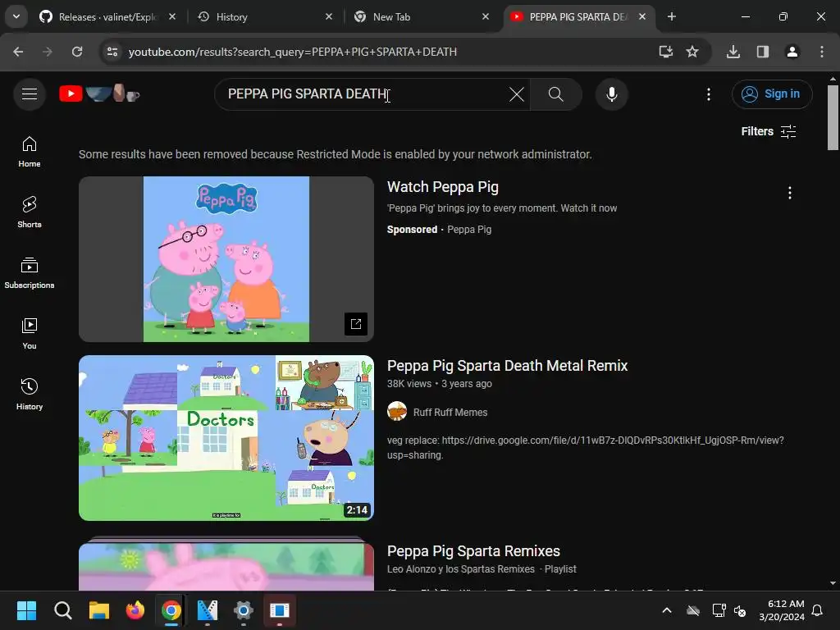Open History in sidebar
The height and width of the screenshot is (630, 840).
coord(30,395)
